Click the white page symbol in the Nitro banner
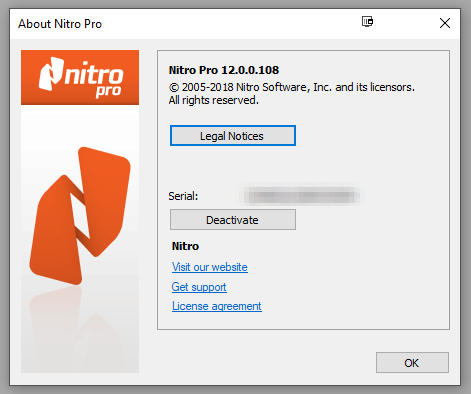Screen dimensions: 471x394 point(51,74)
